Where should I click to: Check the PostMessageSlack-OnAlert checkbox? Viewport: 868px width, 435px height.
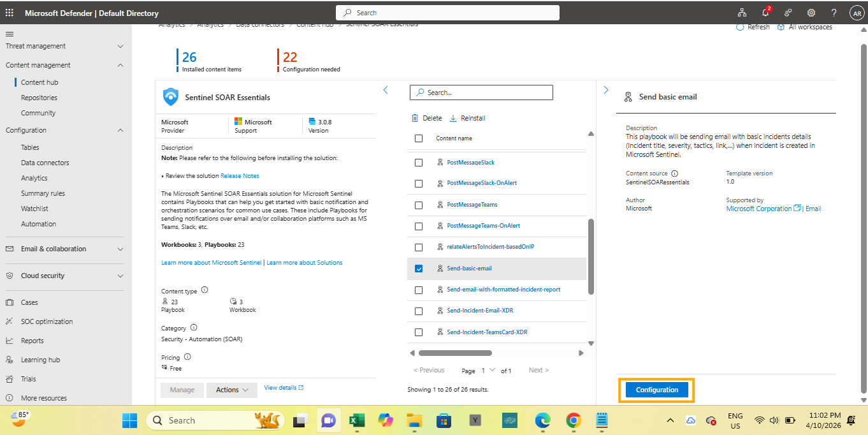[x=419, y=184]
